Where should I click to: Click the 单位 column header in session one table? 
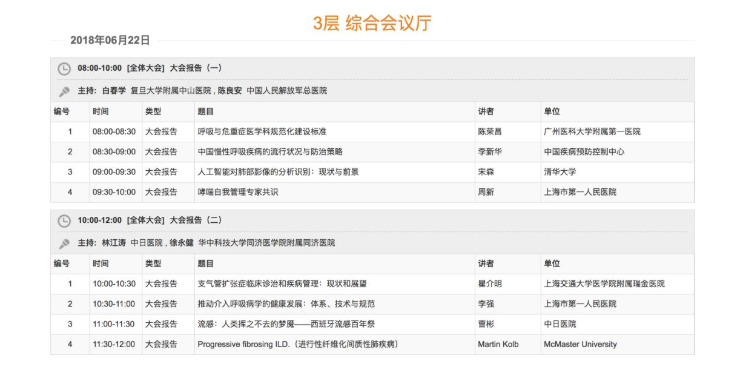click(552, 111)
